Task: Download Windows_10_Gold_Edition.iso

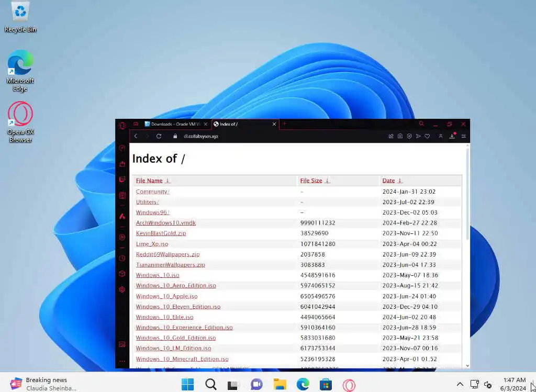Action: click(x=176, y=338)
